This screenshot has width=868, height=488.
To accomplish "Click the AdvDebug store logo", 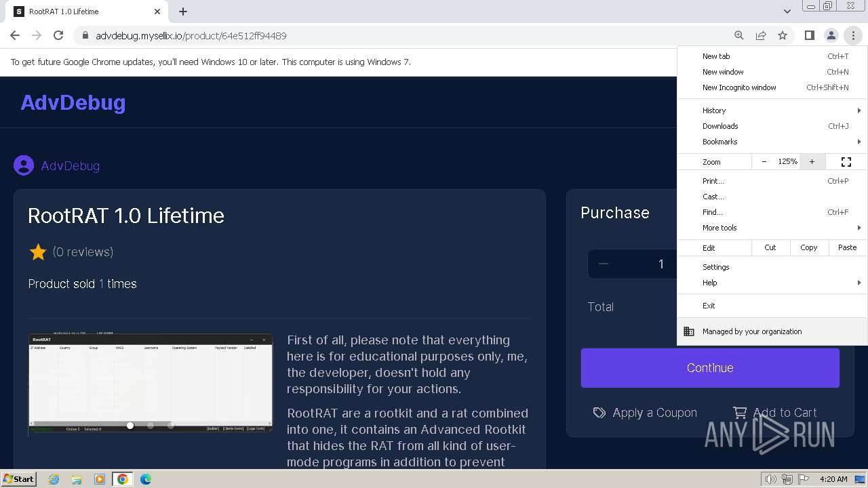I will click(x=73, y=102).
